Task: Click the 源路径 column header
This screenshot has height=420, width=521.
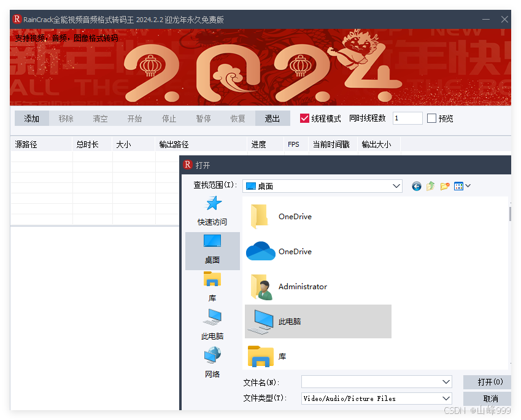Action: [x=41, y=144]
